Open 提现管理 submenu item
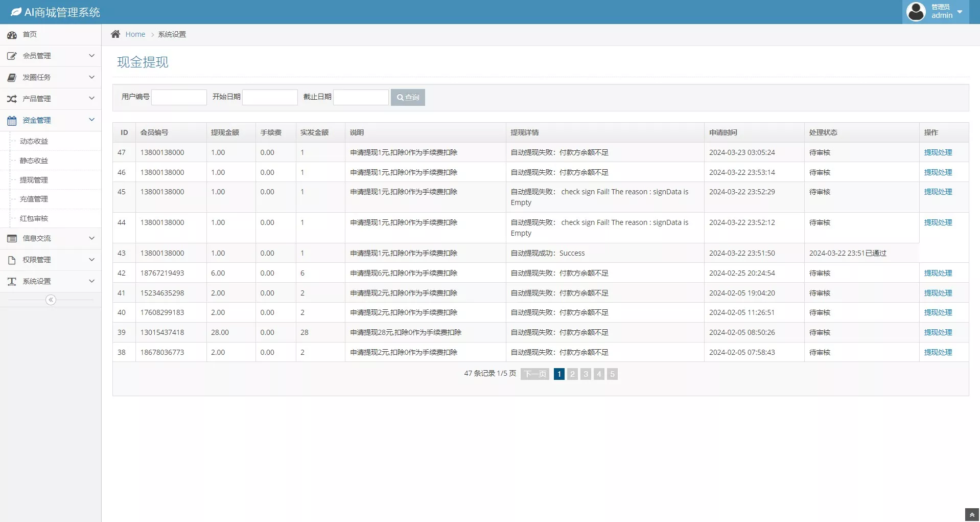The image size is (980, 522). [34, 180]
